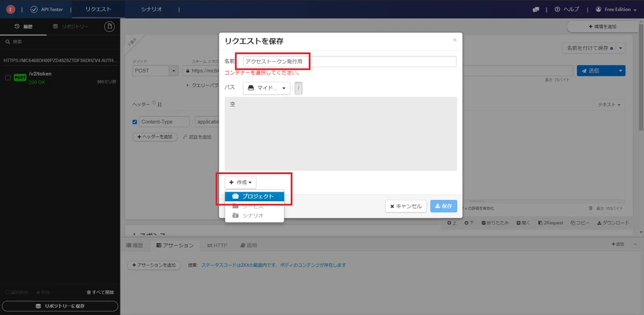The image size is (644, 315).
Task: Open Free Edition account dropdown
Action: click(x=617, y=10)
